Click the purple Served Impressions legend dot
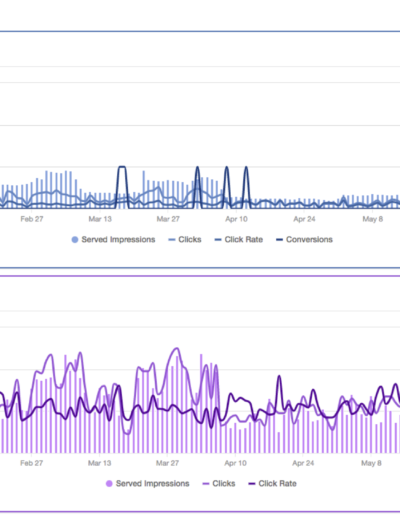Viewport: 400px width, 516px height. click(109, 484)
